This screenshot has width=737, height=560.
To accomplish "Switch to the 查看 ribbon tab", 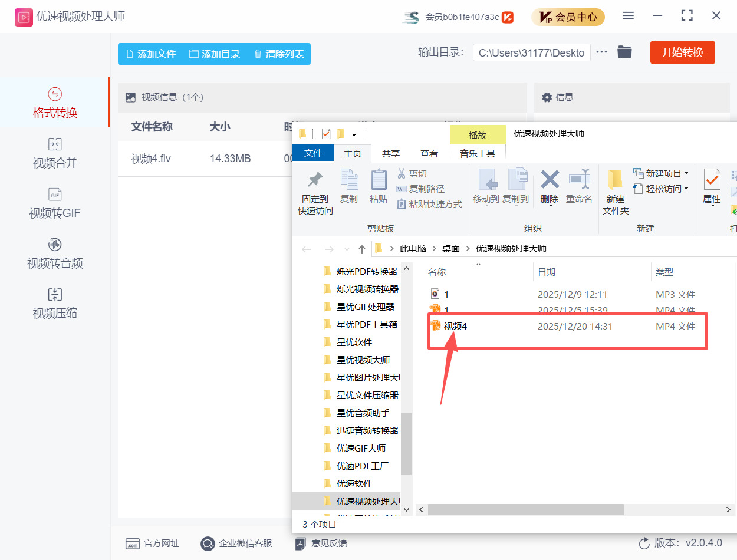I will tap(429, 153).
